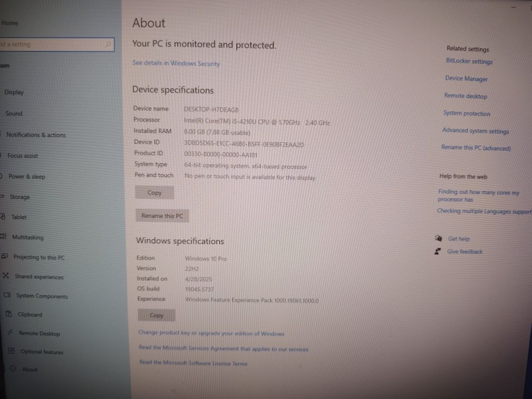Click the Give feedback icon
The image size is (532, 399).
[437, 251]
